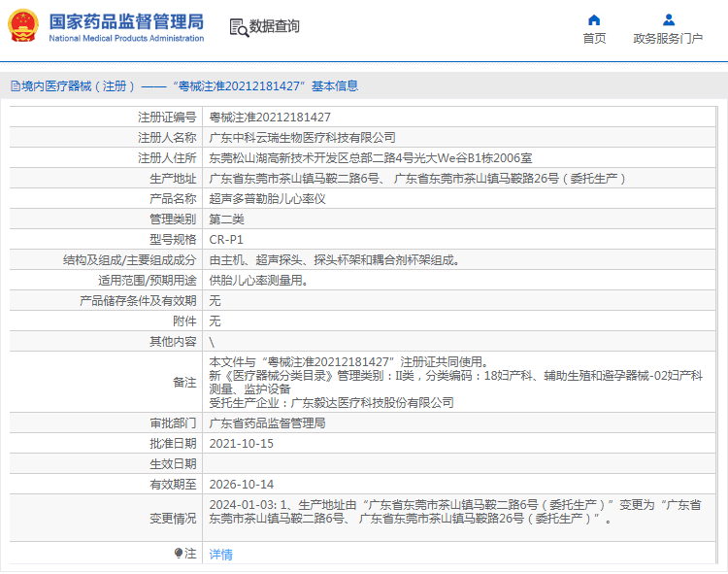Click the 审批部门 label
728x574 pixels.
[x=173, y=423]
